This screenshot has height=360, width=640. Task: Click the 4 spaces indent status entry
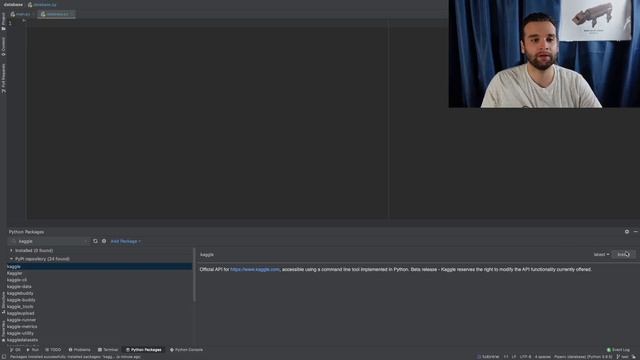pos(543,357)
